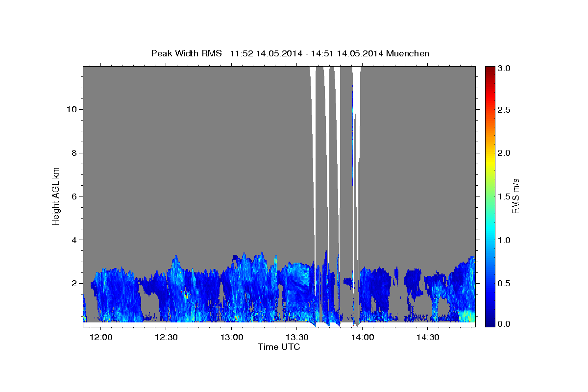Image resolution: width=588 pixels, height=392 pixels.
Task: Click the plot title "Peak Width RMS"
Action: [187, 53]
